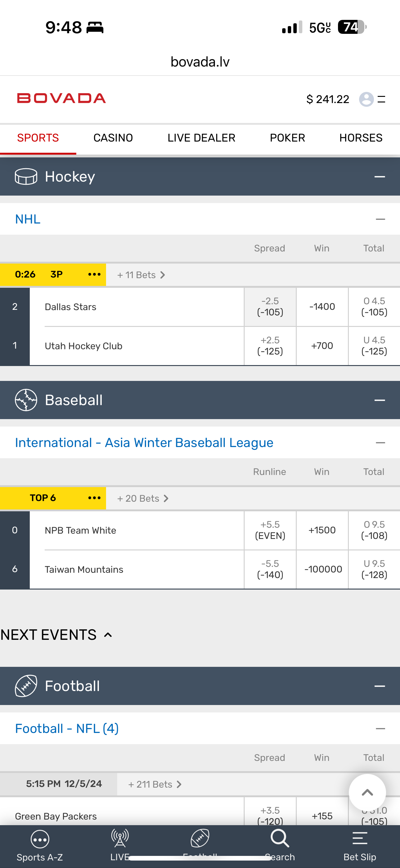Open the user account profile icon

pos(366,99)
